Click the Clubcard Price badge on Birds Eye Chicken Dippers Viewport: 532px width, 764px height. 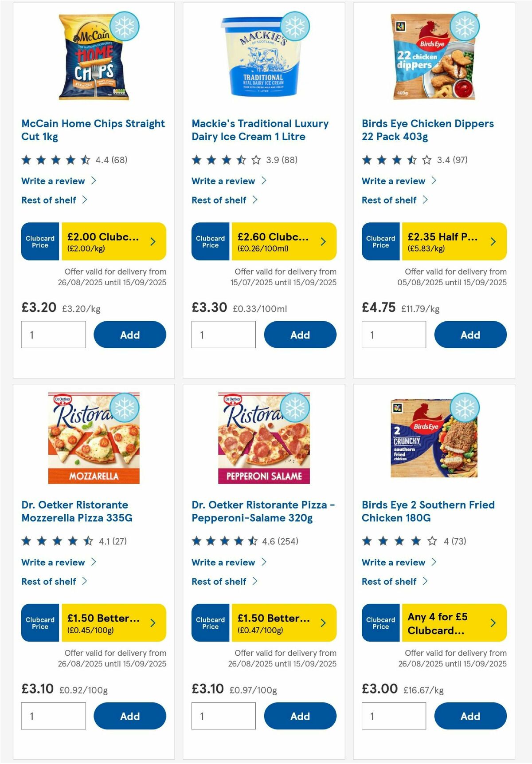coord(380,241)
